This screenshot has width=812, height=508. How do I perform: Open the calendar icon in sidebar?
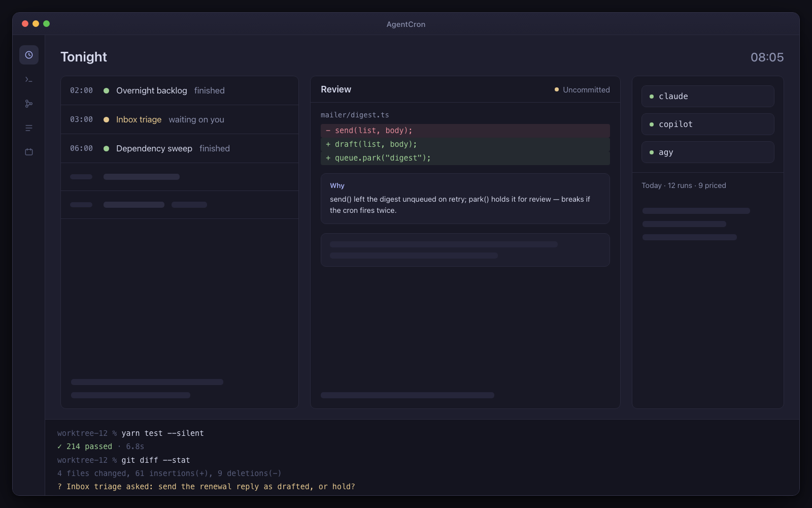tap(29, 152)
